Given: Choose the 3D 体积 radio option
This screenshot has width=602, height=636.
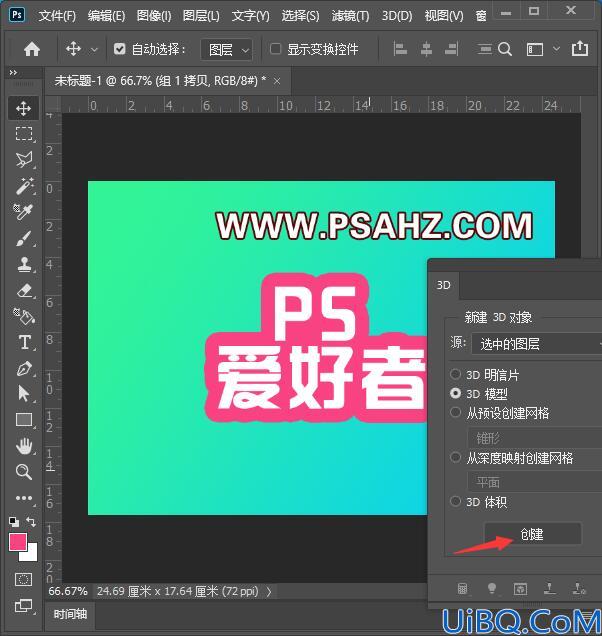Looking at the screenshot, I should (x=455, y=502).
